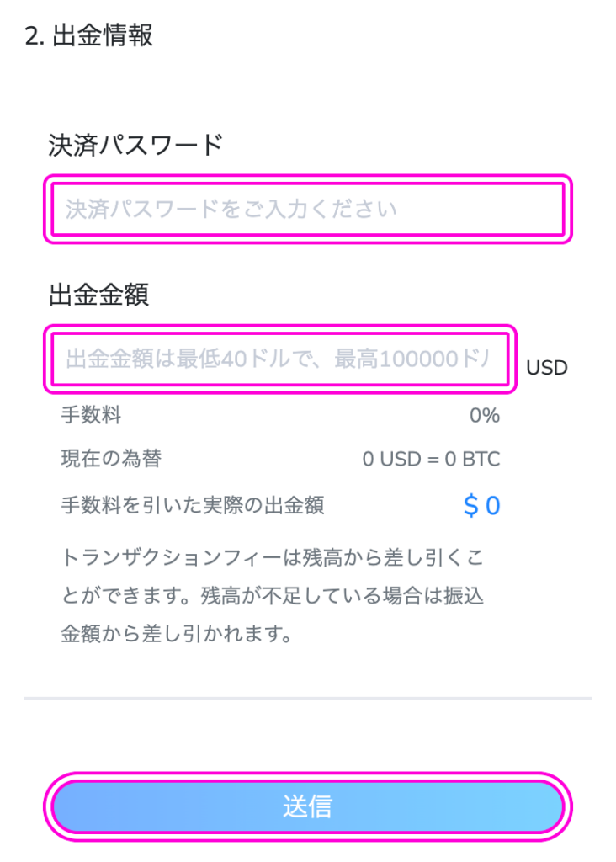Screen dimensions: 616x862
Task: Click the 決済パスワード label text
Action: [135, 145]
